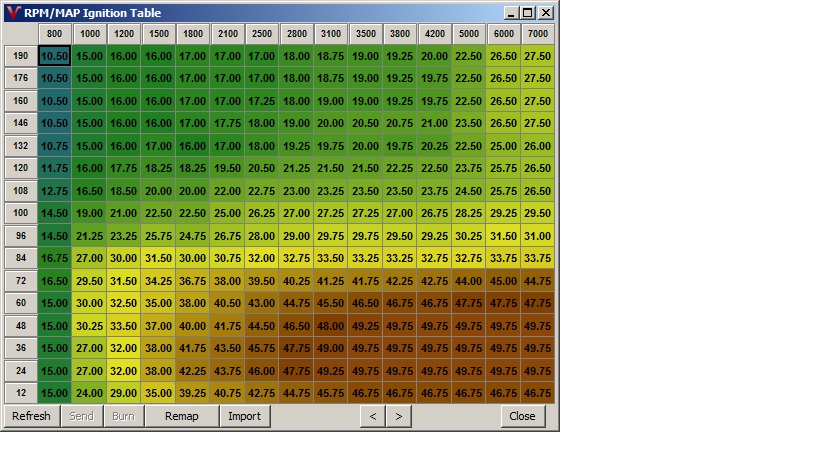Select cell at row 72, column 5000
Viewport: 819px width, 460px height.
click(x=468, y=281)
